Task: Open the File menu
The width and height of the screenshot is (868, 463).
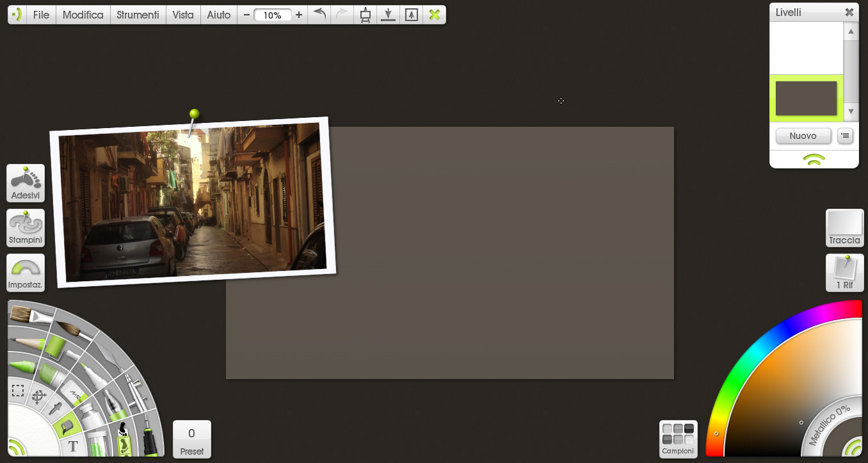Action: 41,15
